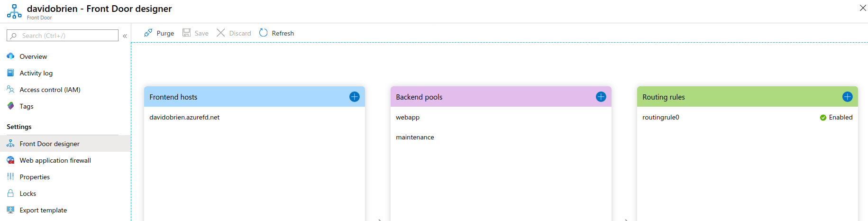Click the Enabled status text for routingrule0

[x=841, y=117]
